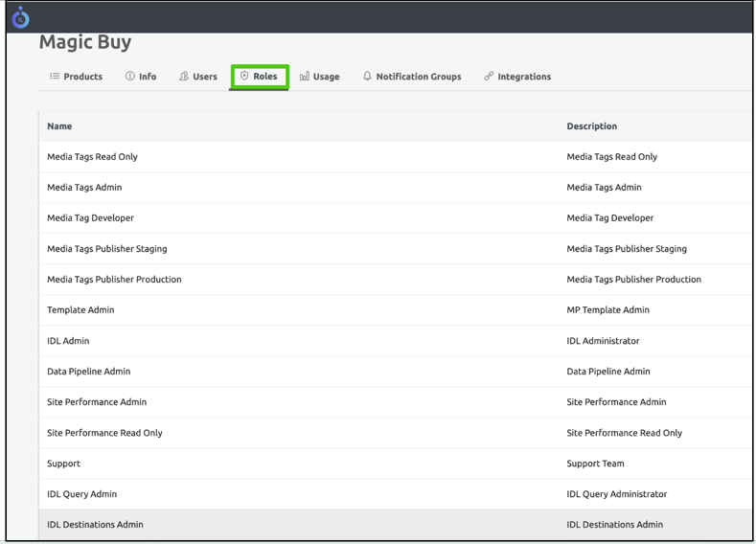Select the Template Admin role row
The height and width of the screenshot is (544, 756).
(80, 310)
